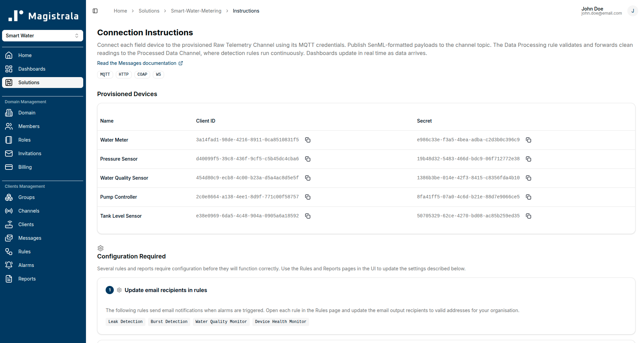Copy the Tank Level Sensor Client ID
644x343 pixels.
[308, 216]
